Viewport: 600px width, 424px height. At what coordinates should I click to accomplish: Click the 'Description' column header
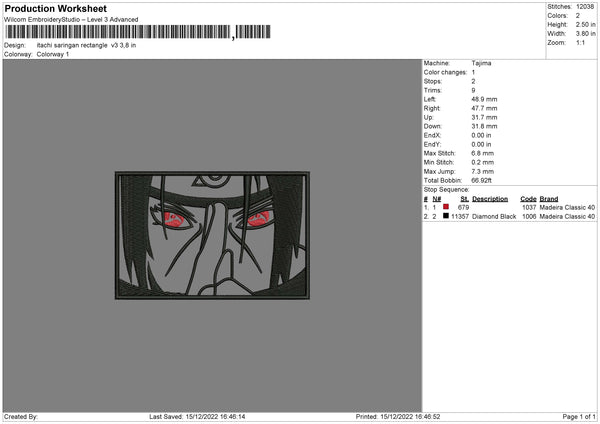(x=490, y=199)
